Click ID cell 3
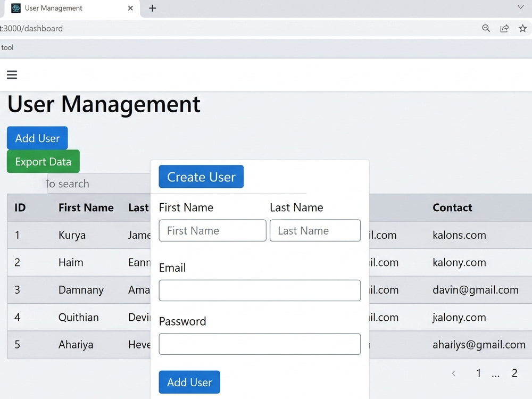 click(18, 290)
